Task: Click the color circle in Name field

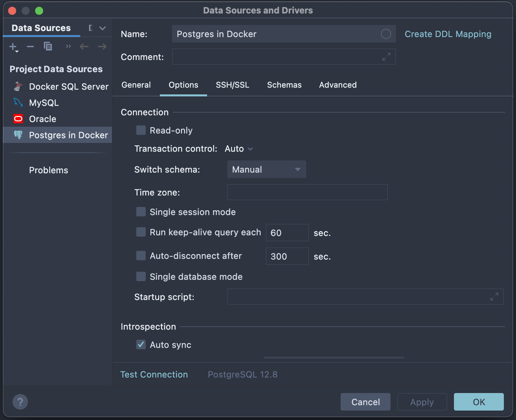Action: tap(386, 34)
